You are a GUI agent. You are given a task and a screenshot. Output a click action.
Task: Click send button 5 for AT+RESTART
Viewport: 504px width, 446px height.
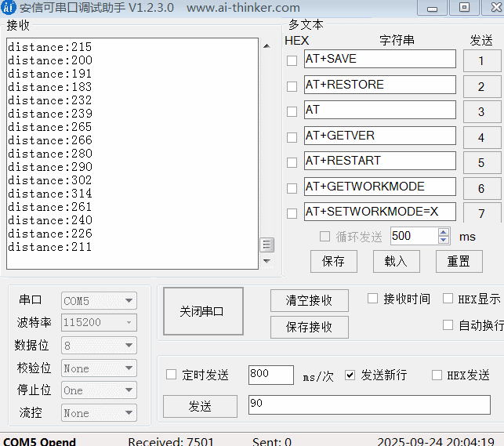pyautogui.click(x=480, y=163)
